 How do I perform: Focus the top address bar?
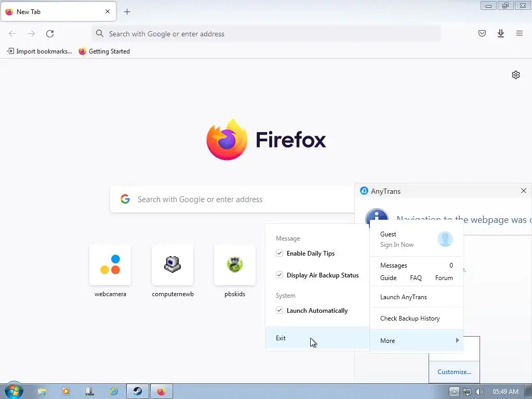pos(267,34)
